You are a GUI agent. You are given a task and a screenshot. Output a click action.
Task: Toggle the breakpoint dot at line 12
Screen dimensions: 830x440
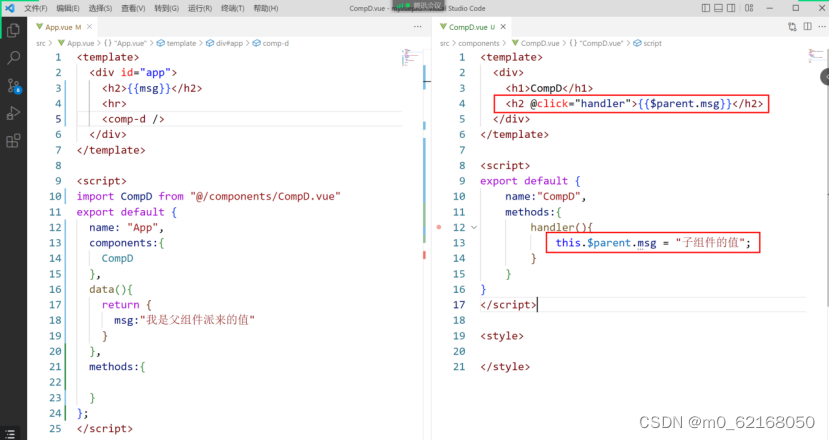[x=439, y=227]
